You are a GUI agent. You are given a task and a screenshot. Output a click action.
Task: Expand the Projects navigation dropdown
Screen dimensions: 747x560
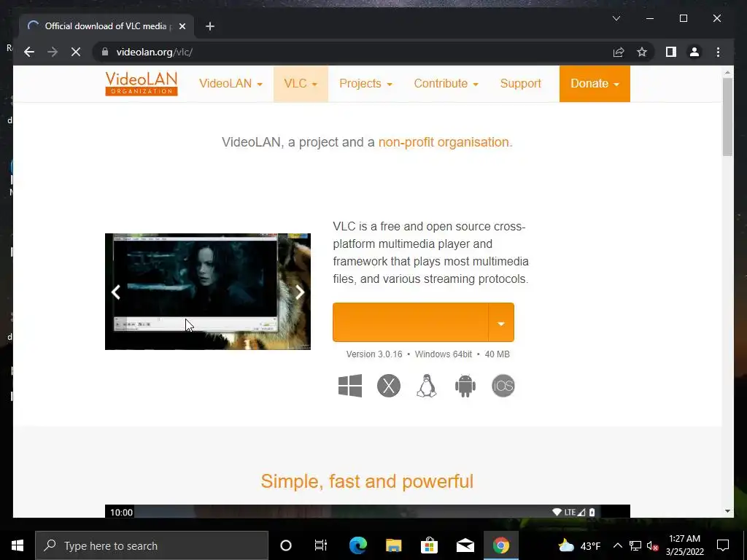click(365, 84)
